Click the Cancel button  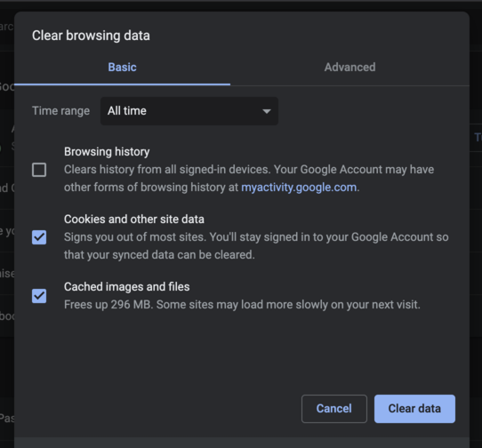coord(334,409)
